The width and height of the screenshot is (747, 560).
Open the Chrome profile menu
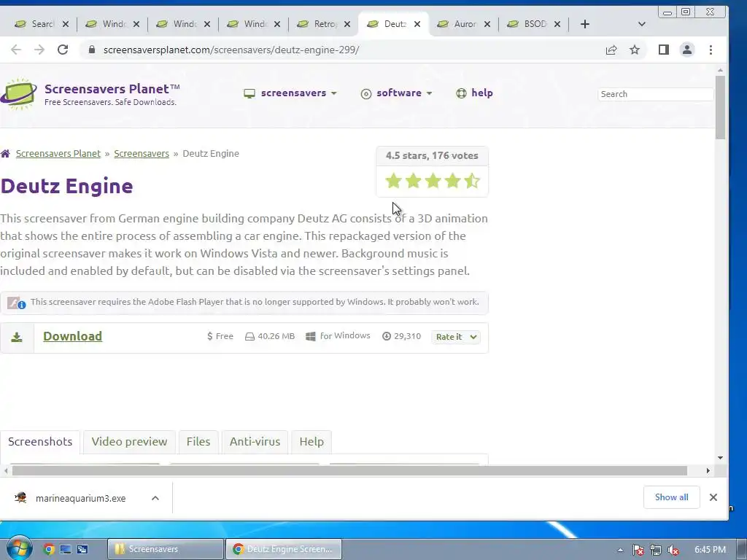coord(687,50)
